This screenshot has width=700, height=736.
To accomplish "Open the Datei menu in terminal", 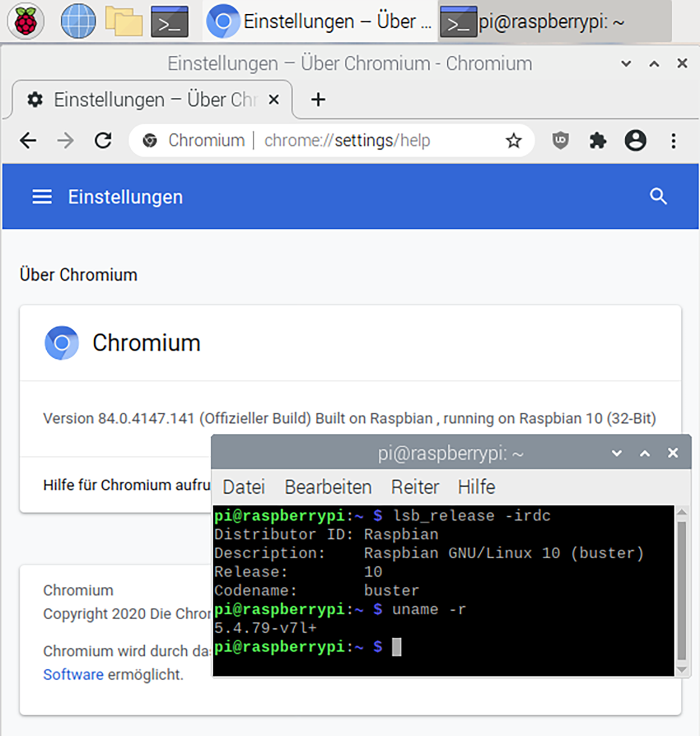I will [x=243, y=487].
